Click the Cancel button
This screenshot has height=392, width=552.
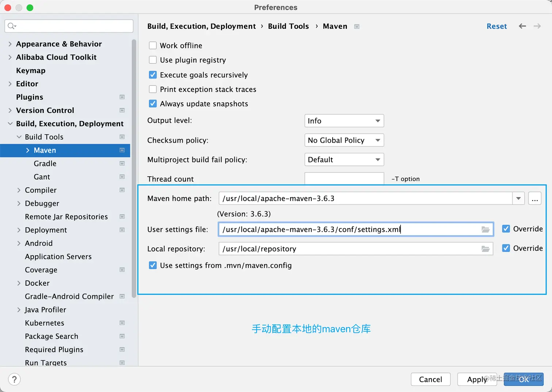pyautogui.click(x=430, y=380)
